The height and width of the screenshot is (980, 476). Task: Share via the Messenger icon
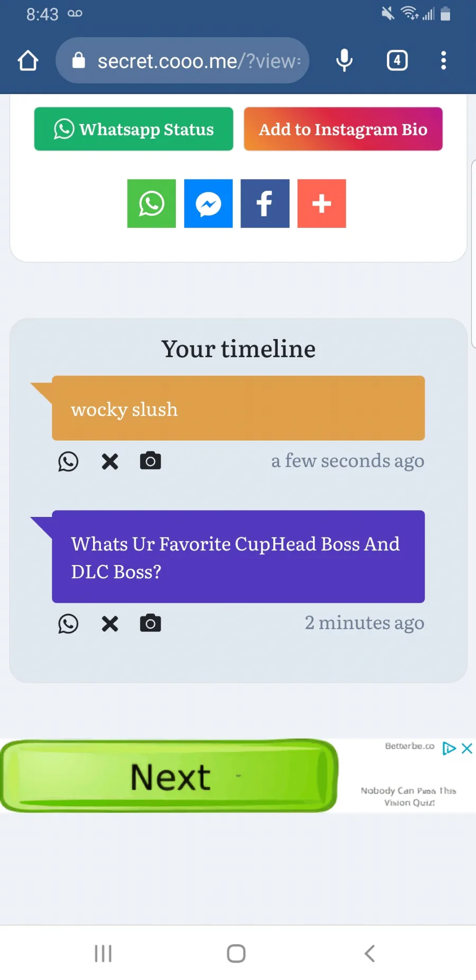coord(208,204)
